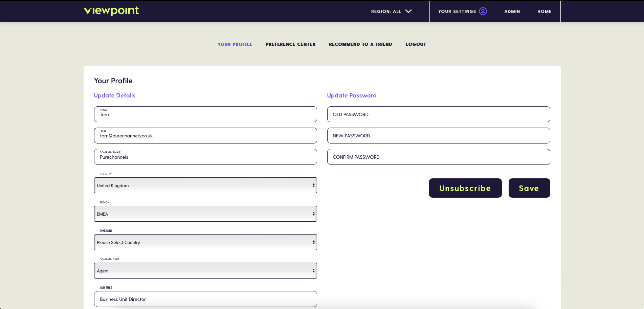Click the Update Details heading
Screen dimensions: 644x309
tap(115, 95)
